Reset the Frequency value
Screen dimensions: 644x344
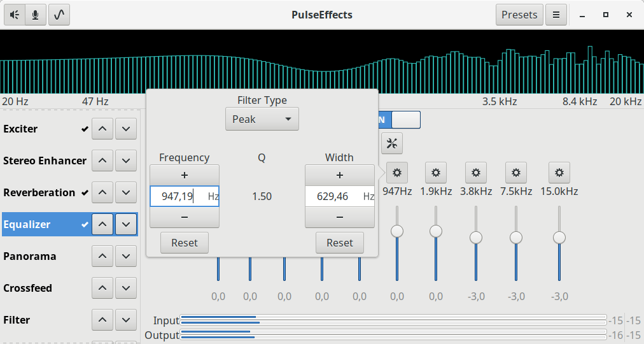(185, 243)
